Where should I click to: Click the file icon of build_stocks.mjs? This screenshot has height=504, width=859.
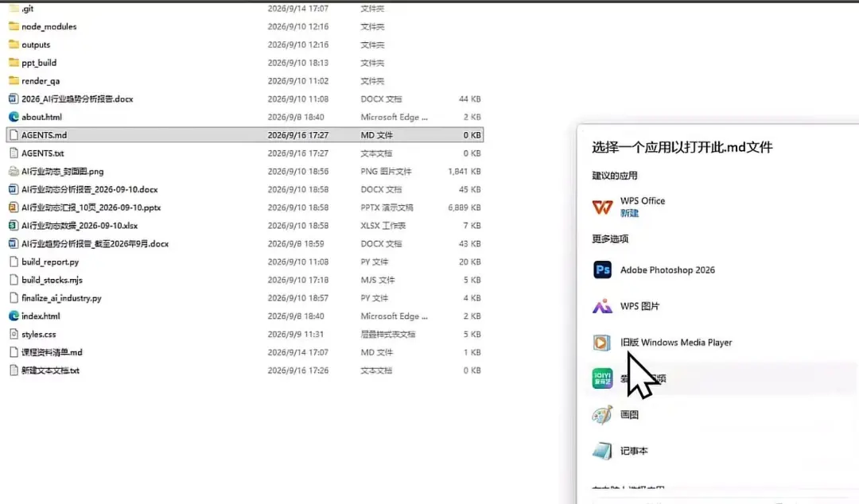tap(14, 279)
